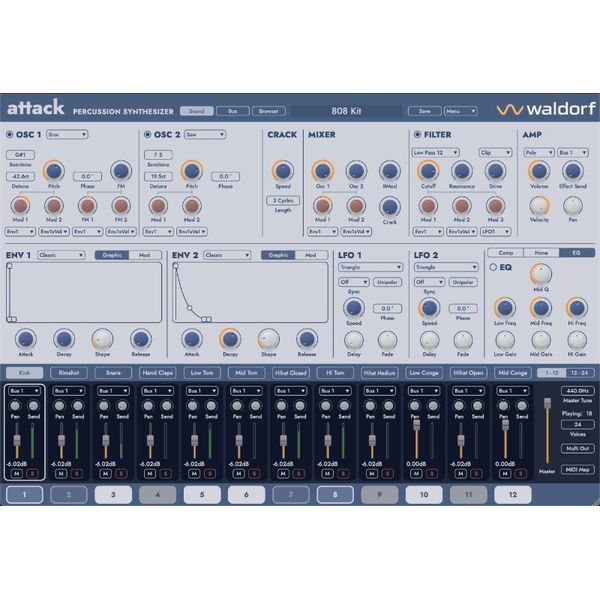Toggle the Filter enable button
The height and width of the screenshot is (600, 600).
(417, 134)
